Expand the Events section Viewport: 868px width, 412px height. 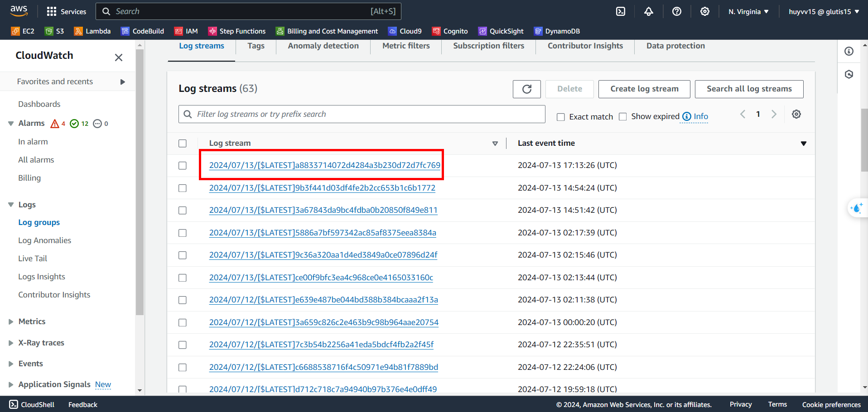(11, 364)
